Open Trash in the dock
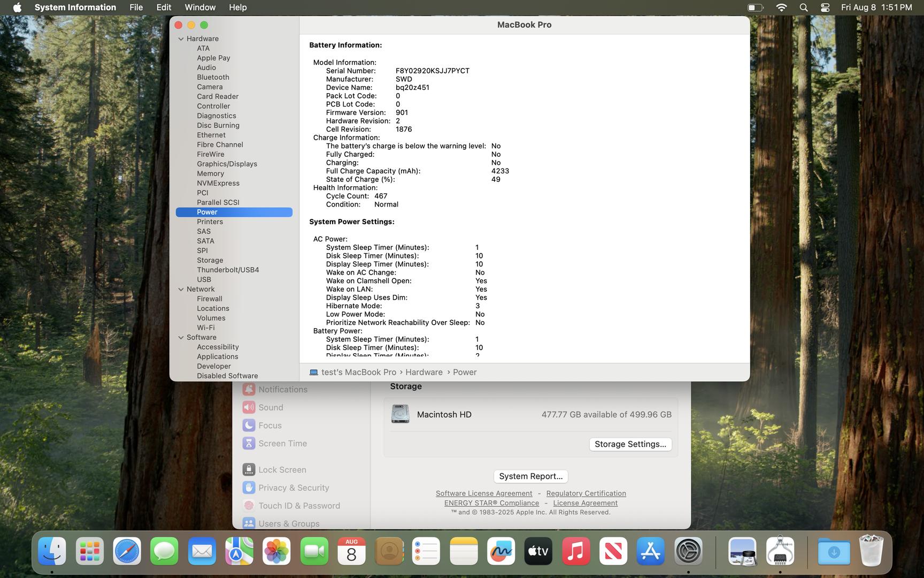Screen dimensions: 924x578 tap(871, 550)
